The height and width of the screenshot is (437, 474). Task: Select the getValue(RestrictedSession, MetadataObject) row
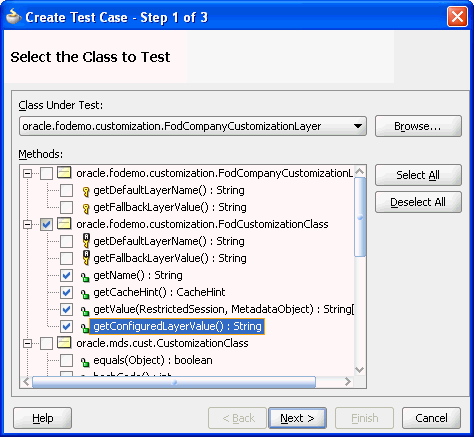[x=223, y=309]
